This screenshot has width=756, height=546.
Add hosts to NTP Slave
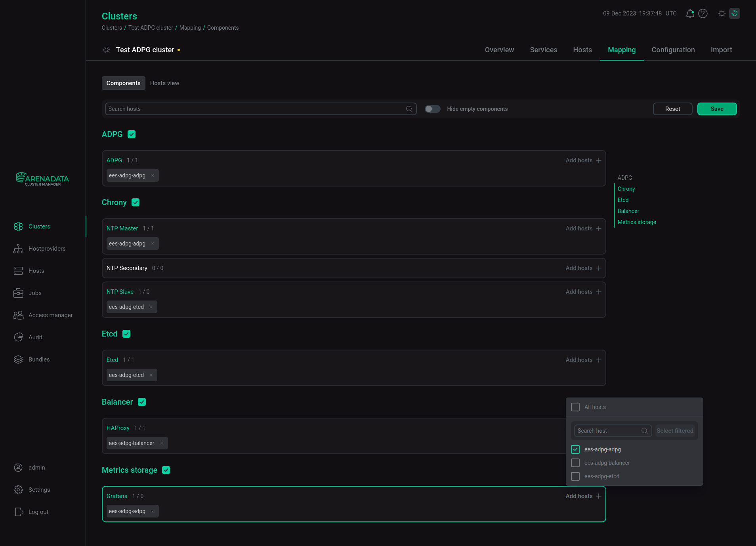(x=583, y=292)
